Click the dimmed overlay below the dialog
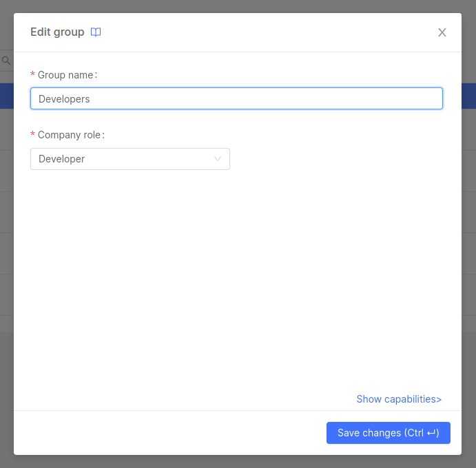Image resolution: width=476 pixels, height=468 pixels. point(238,461)
